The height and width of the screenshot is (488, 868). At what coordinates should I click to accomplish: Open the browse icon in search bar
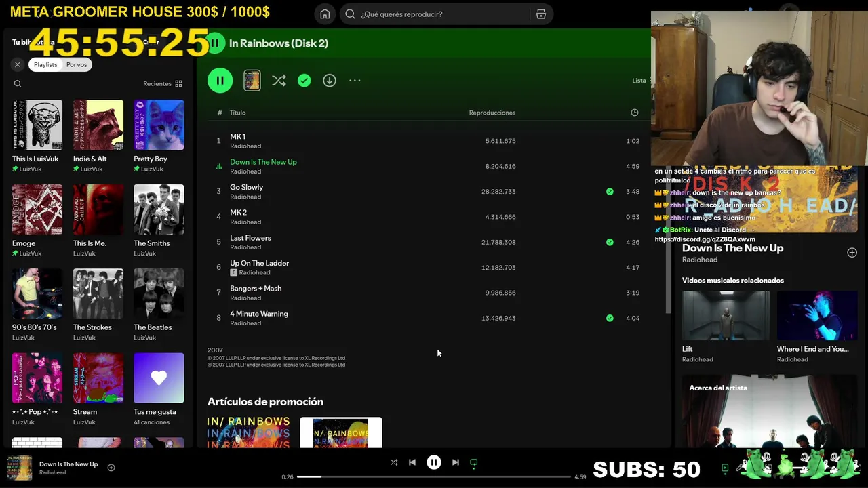(541, 14)
